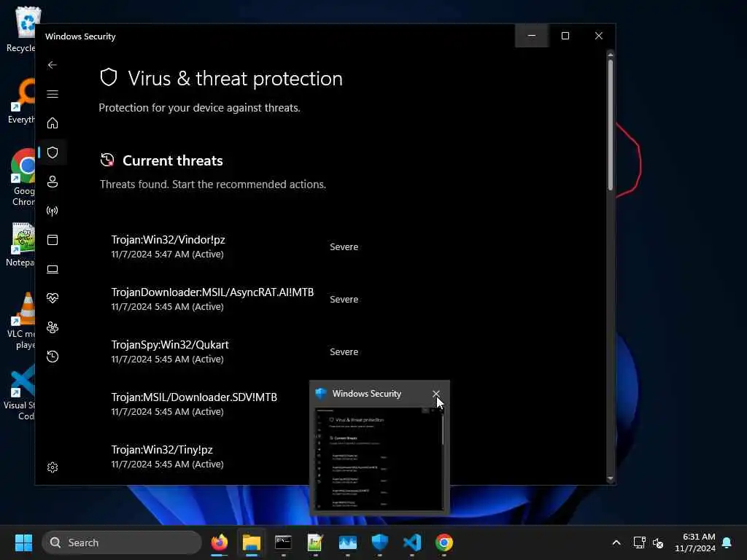Viewport: 747px width, 560px height.
Task: Open Device performance & health heart icon
Action: tap(53, 298)
